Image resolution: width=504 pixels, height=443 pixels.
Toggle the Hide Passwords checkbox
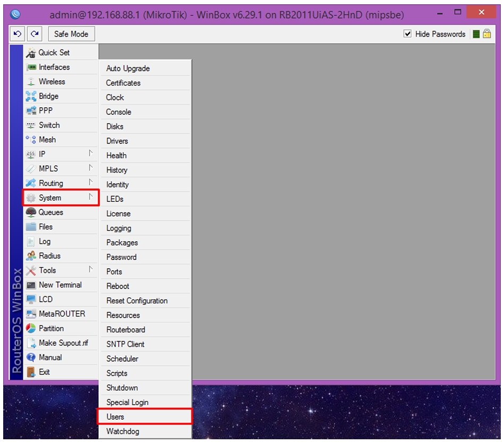(407, 34)
